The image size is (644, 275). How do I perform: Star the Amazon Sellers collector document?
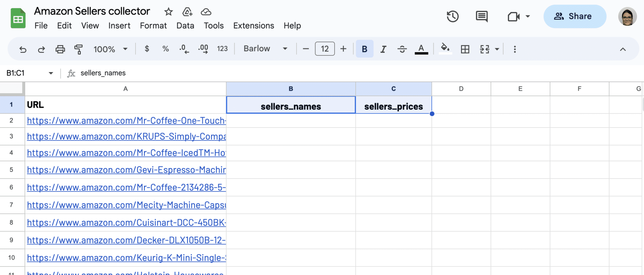(169, 12)
